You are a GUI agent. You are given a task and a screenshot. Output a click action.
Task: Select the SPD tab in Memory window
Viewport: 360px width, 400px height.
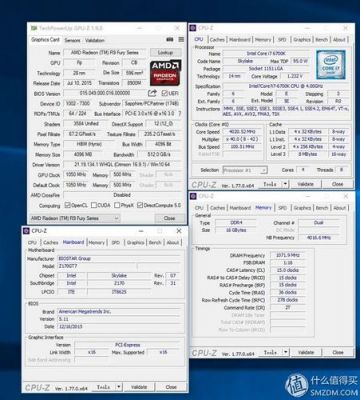(x=282, y=208)
